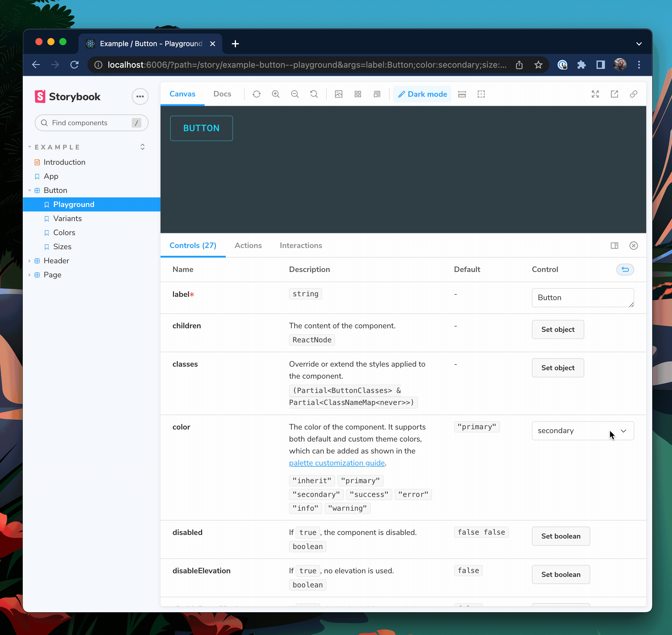This screenshot has width=672, height=635.
Task: Open the palette customization guide link
Action: (x=337, y=463)
